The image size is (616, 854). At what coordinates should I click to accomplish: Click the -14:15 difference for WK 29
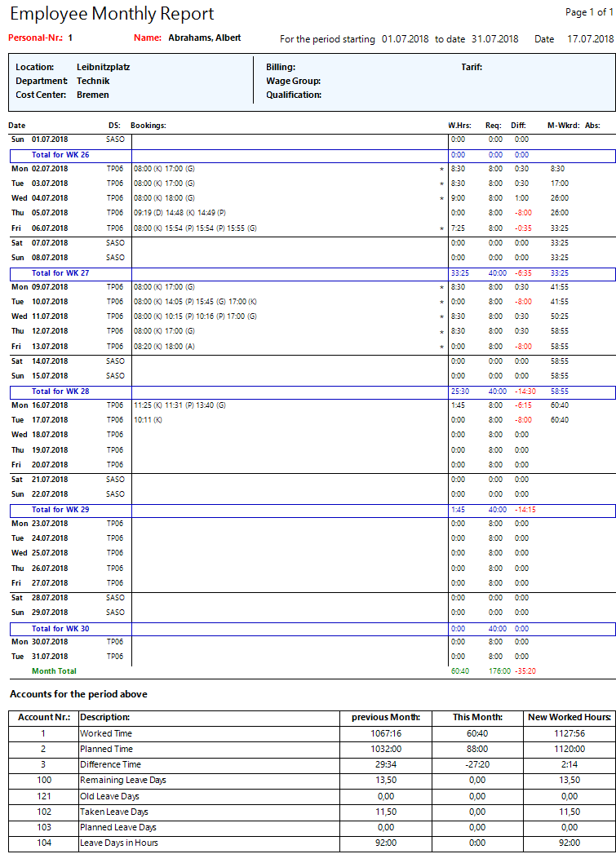click(x=525, y=509)
